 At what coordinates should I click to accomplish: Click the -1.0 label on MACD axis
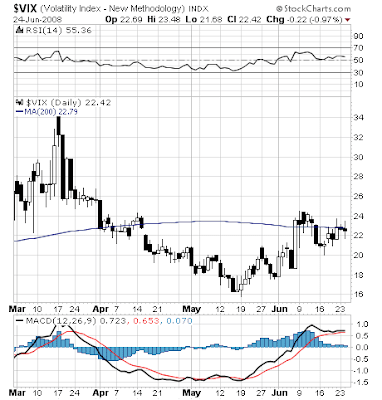(362, 371)
